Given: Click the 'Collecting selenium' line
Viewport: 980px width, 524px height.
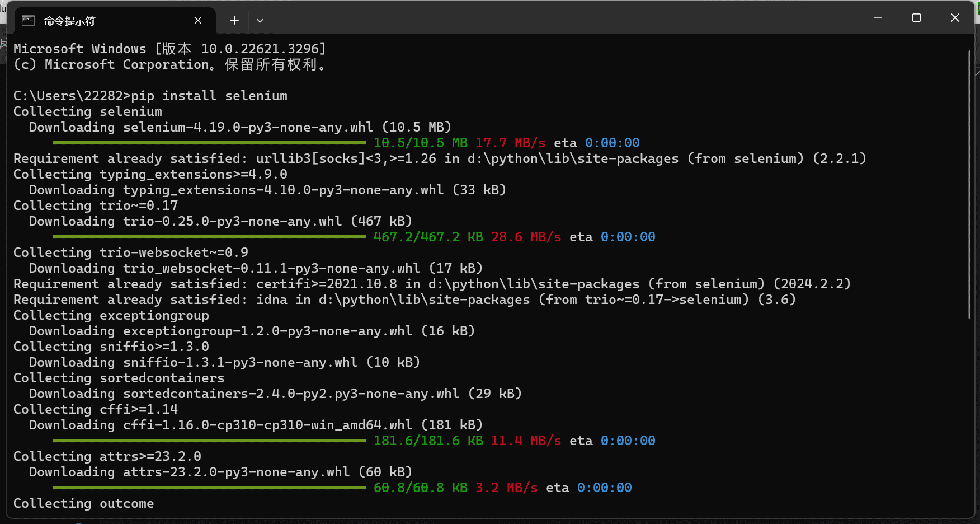Looking at the screenshot, I should coord(88,111).
